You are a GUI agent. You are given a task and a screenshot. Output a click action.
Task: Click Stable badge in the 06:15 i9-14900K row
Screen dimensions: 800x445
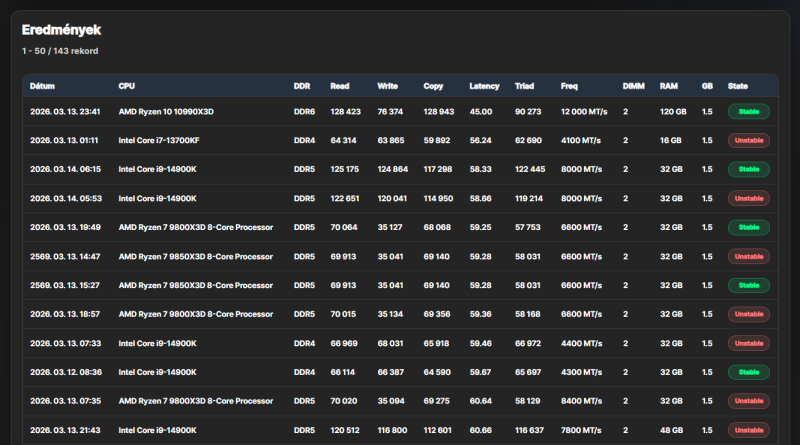click(x=748, y=169)
